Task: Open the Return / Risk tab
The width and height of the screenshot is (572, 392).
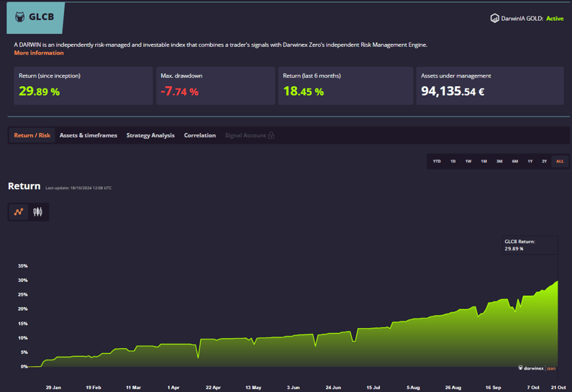Action: coord(32,135)
